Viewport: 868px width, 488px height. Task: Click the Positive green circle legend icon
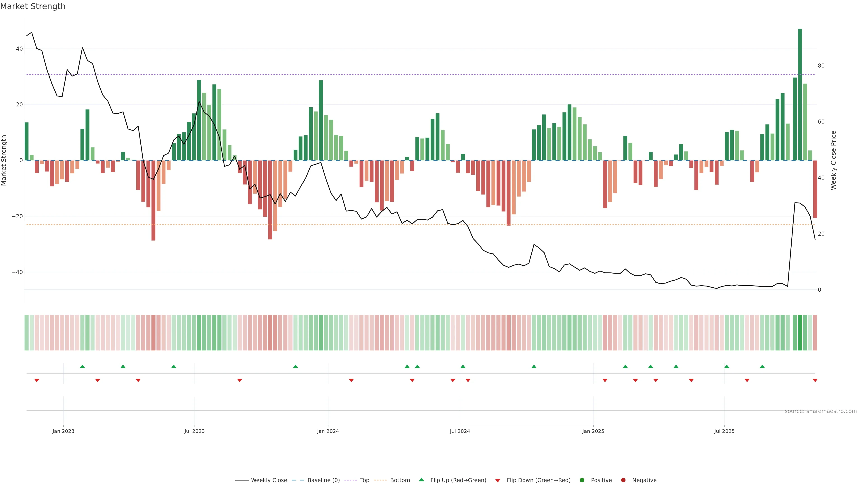pos(582,480)
